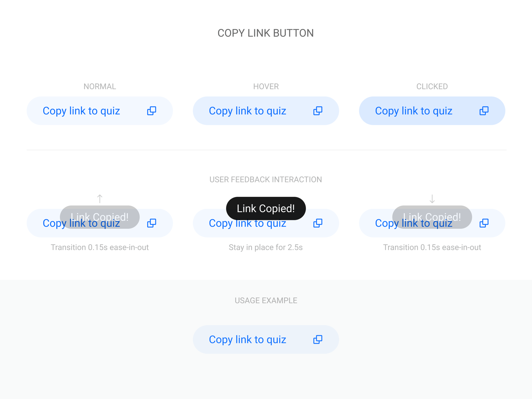Click the copy icon under the black Link Copied tooltip
Viewport: 532px width, 399px height.
click(318, 223)
